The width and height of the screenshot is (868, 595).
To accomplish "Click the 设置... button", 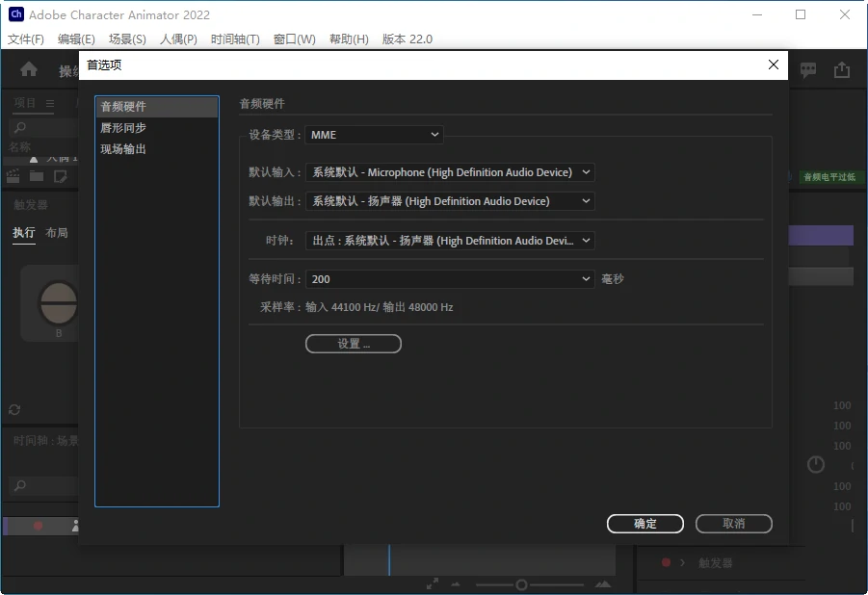I will tap(354, 344).
